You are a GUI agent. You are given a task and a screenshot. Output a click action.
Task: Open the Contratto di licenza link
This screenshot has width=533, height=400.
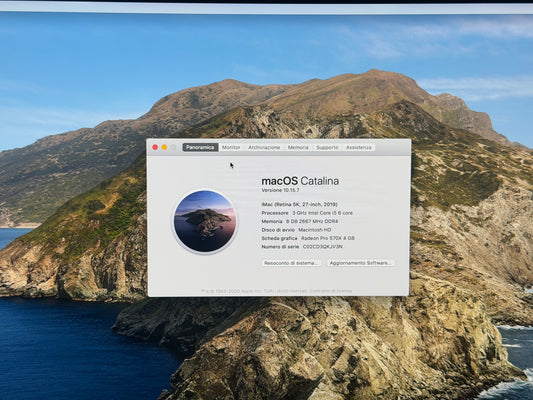point(330,291)
